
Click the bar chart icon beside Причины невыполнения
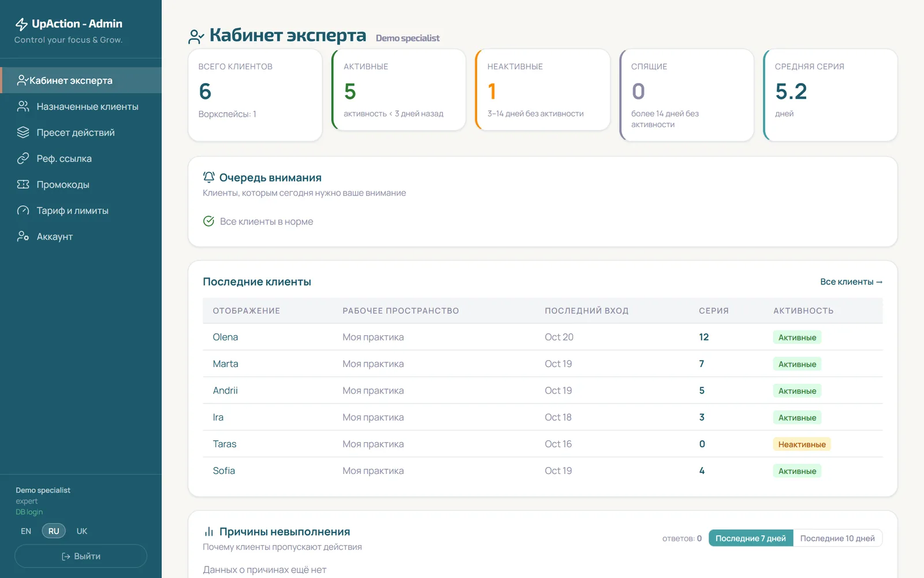point(208,532)
